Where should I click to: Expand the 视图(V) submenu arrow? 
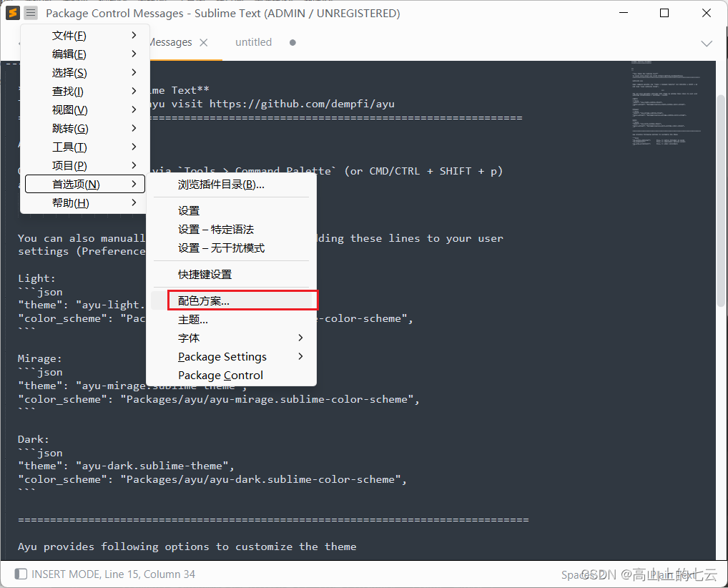tap(134, 109)
